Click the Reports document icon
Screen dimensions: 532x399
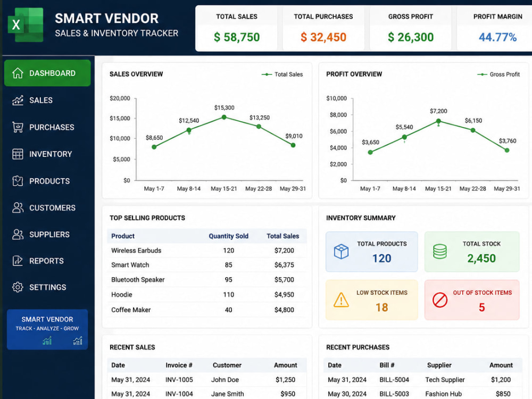(x=18, y=261)
